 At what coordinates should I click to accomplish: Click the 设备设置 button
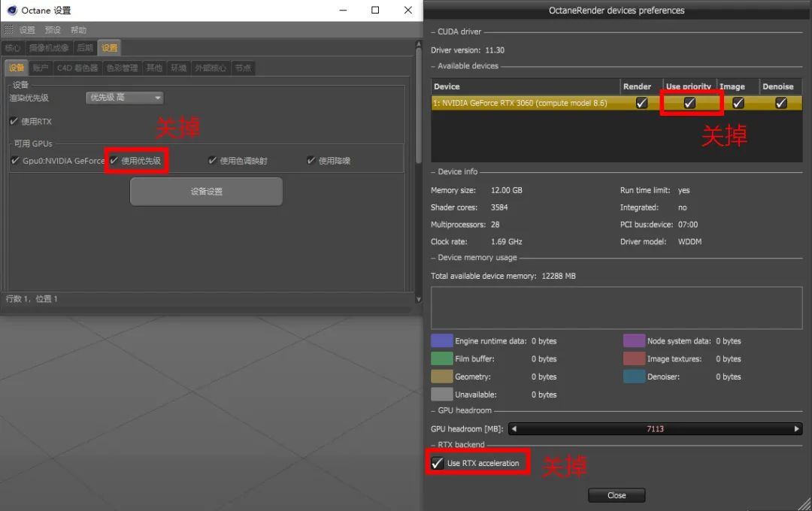pyautogui.click(x=206, y=192)
